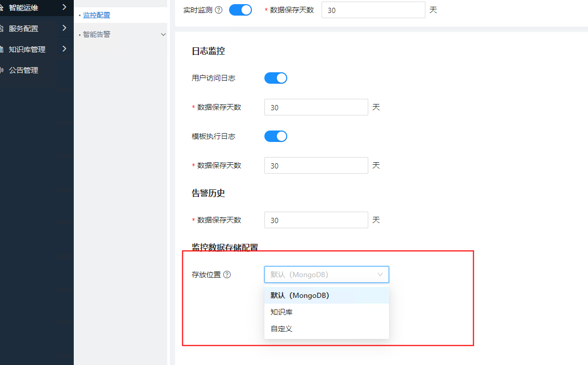Click 告警历史 数据保存天数 input field

(x=316, y=220)
